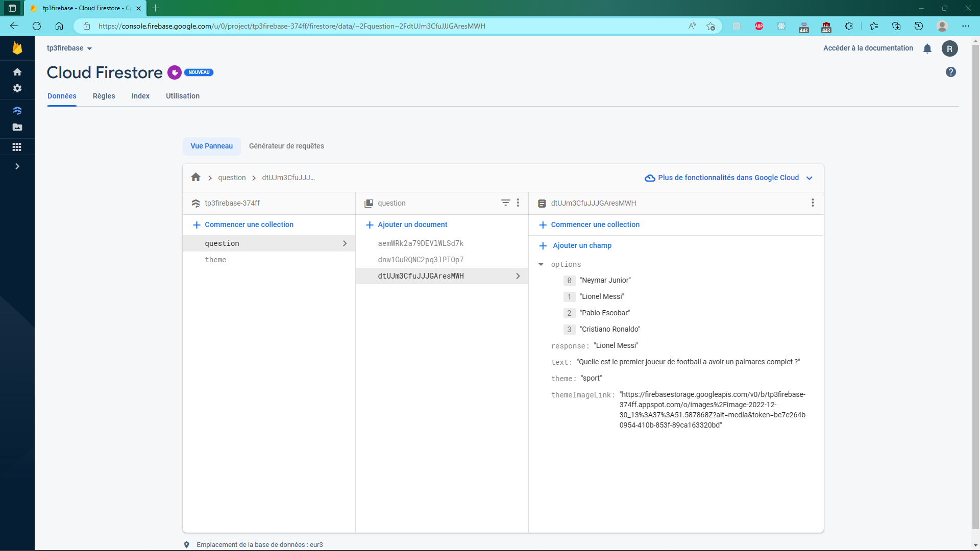980x551 pixels.
Task: Open Firebase Storage from the sidebar
Action: click(17, 128)
